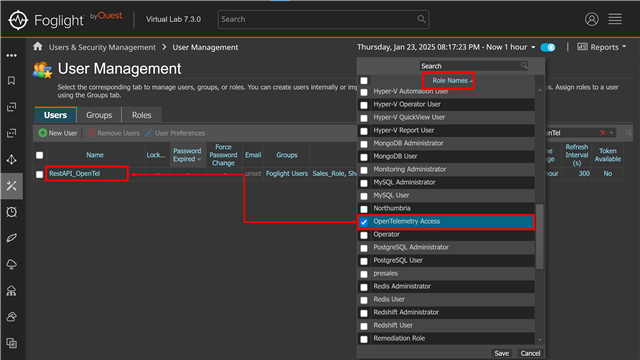Click the User Management breadcrumb
This screenshot has height=360, width=640.
[205, 47]
